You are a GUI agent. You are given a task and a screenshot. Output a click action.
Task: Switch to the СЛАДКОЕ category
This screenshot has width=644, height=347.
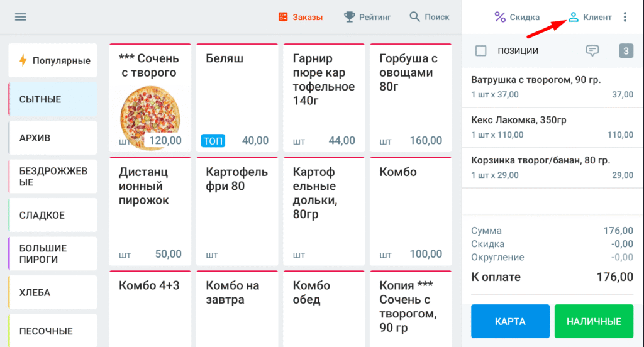pyautogui.click(x=53, y=215)
